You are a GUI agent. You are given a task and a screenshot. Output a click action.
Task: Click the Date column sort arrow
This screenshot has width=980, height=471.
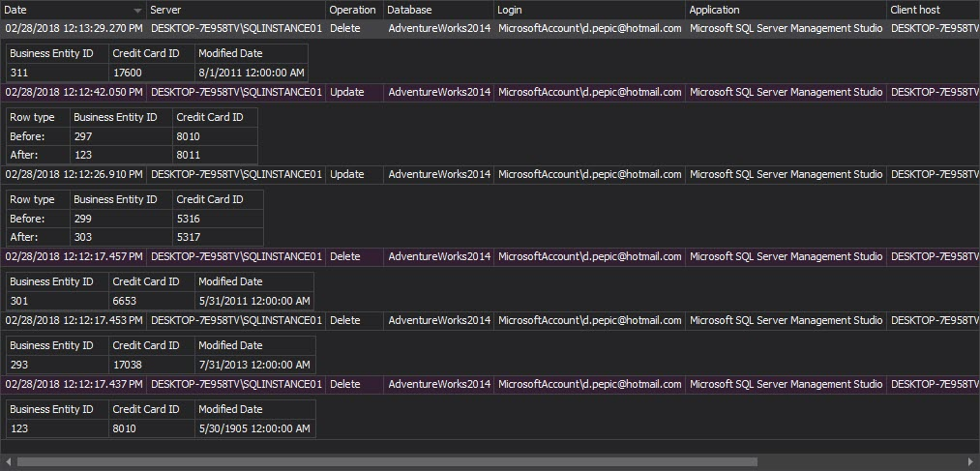coord(137,11)
